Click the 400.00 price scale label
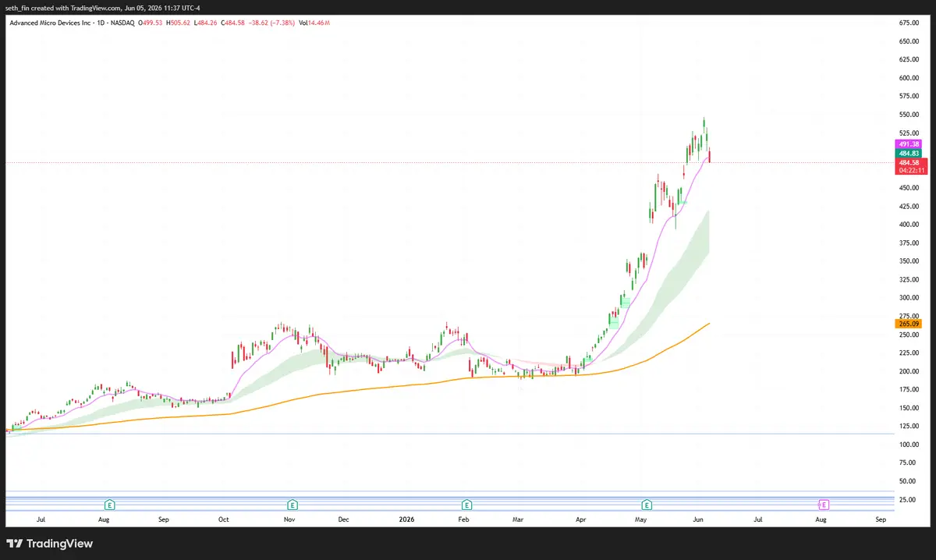Image resolution: width=936 pixels, height=560 pixels. [x=908, y=225]
